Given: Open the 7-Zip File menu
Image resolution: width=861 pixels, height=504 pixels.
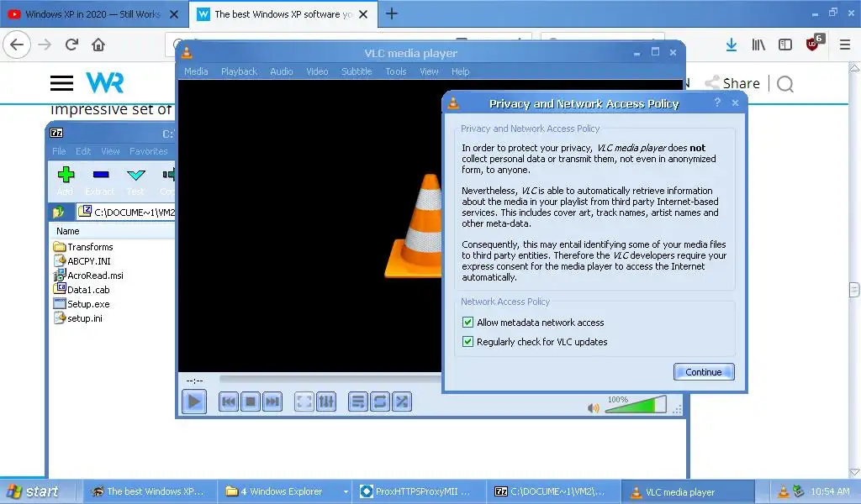Looking at the screenshot, I should (59, 151).
